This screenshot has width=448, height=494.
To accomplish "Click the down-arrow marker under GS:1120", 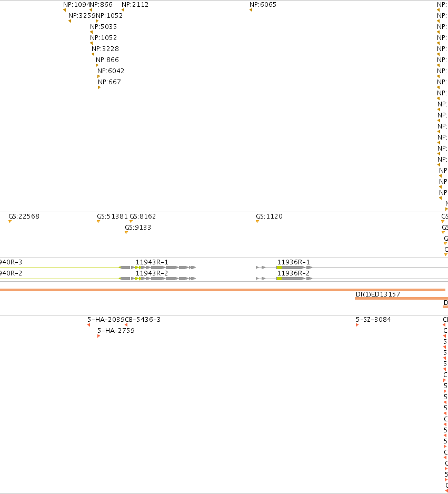I will point(257,222).
